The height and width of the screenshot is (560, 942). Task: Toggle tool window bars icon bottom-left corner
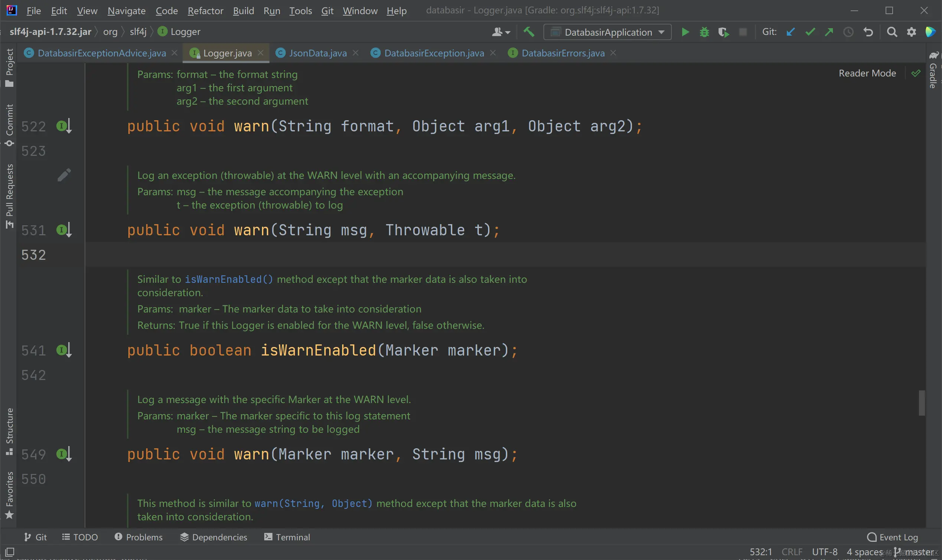click(x=10, y=552)
